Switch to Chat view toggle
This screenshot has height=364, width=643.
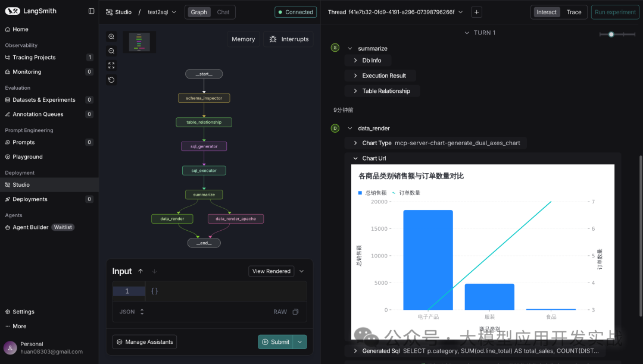point(223,12)
